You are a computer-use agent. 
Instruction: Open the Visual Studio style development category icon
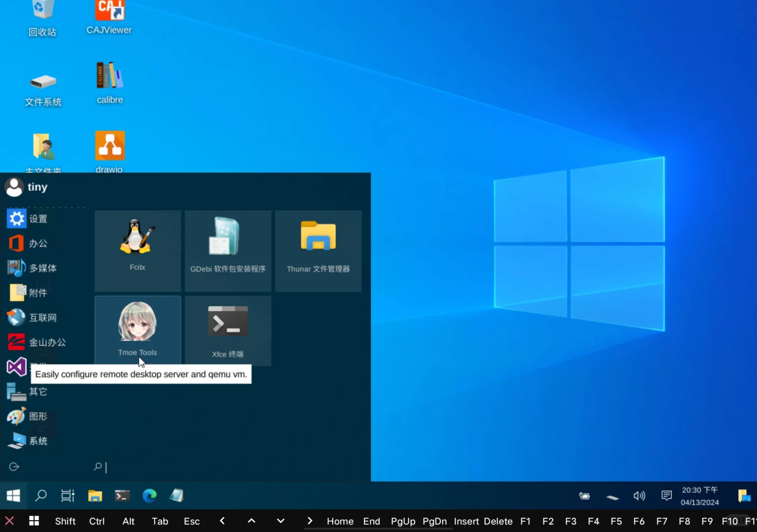16,366
